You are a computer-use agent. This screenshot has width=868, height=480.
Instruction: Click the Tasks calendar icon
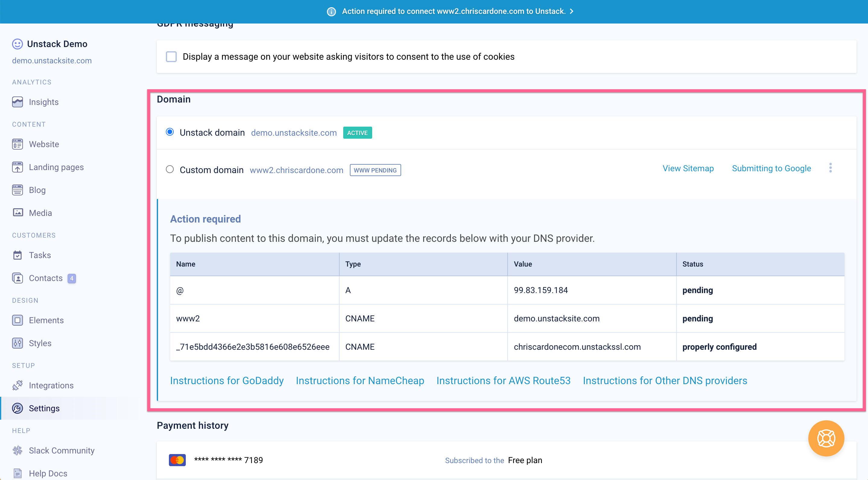pyautogui.click(x=17, y=255)
